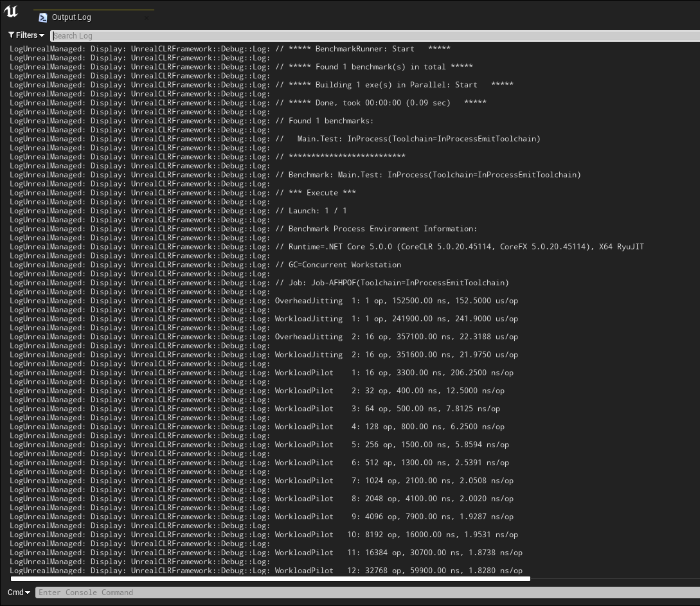
Task: Select the 'Launch: 1 / 1' log line
Action: (178, 211)
